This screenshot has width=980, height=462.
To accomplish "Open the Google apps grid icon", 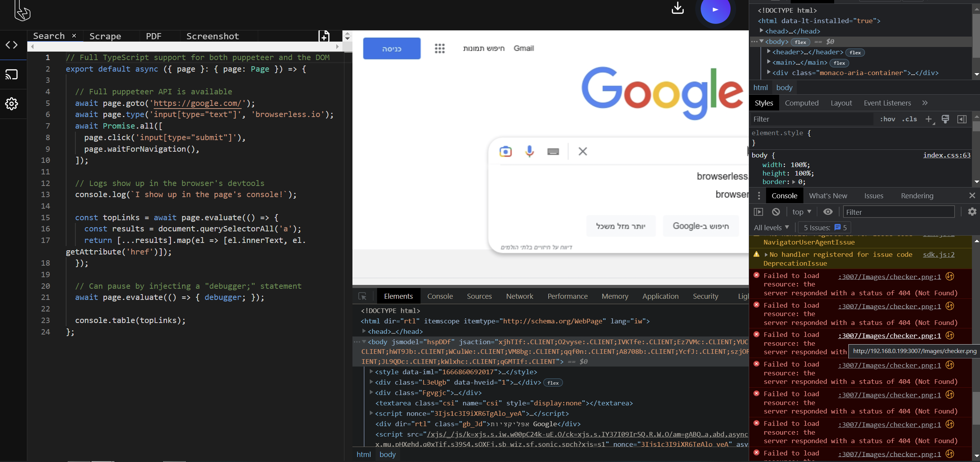I will coord(440,49).
